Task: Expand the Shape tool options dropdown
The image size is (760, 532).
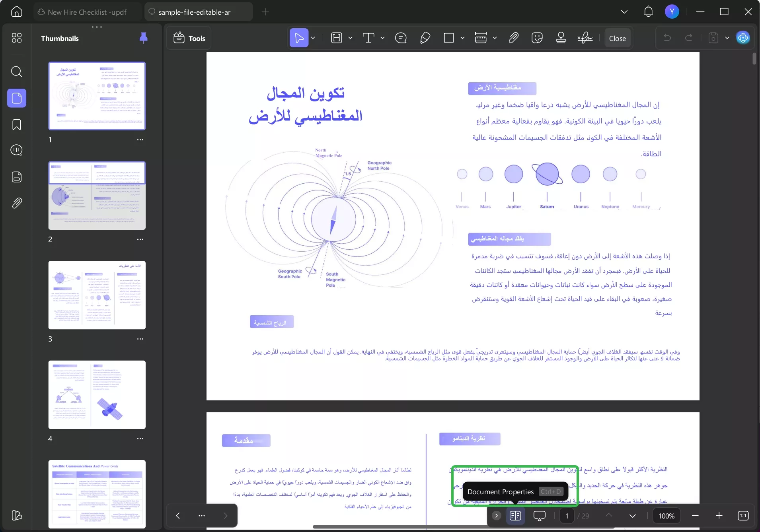Action: click(462, 38)
